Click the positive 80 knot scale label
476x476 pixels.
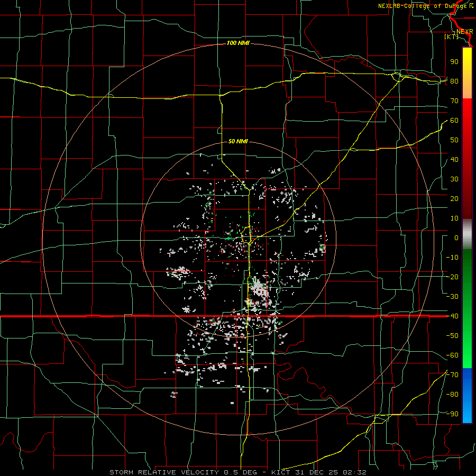pos(454,81)
